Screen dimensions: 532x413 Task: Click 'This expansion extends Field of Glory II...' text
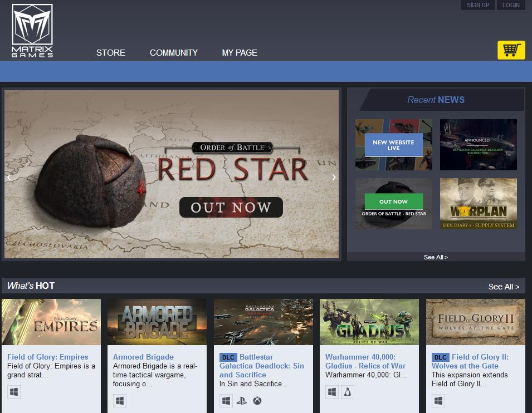pos(470,379)
